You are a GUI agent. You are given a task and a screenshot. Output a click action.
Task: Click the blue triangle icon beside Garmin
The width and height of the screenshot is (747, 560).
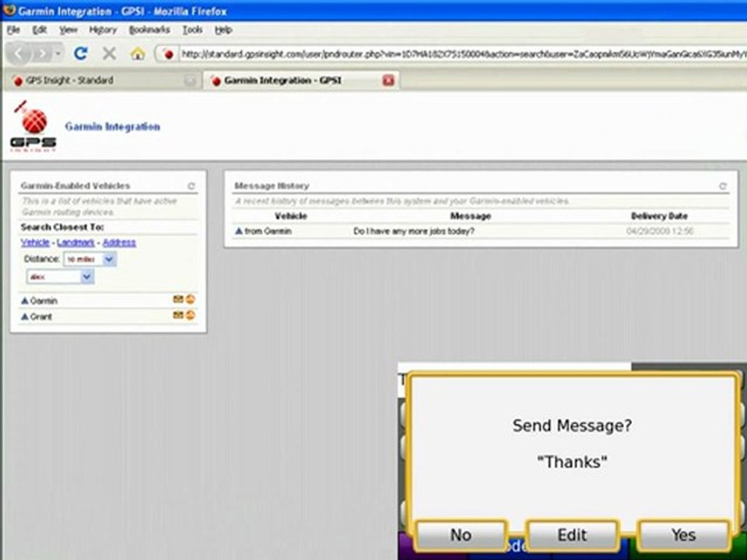(x=25, y=301)
